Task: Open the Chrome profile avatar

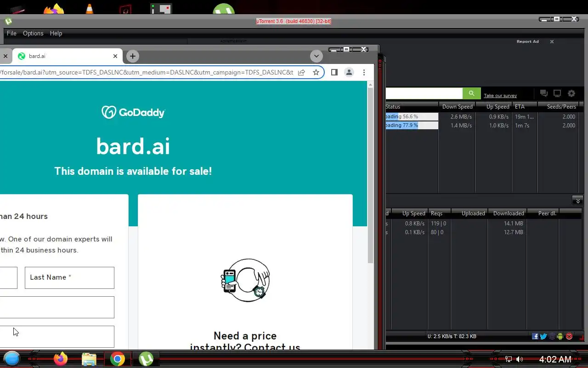Action: pyautogui.click(x=349, y=72)
